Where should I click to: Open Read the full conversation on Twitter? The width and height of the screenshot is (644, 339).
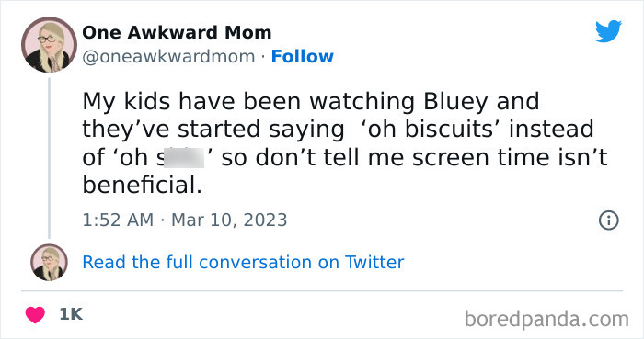click(x=243, y=263)
